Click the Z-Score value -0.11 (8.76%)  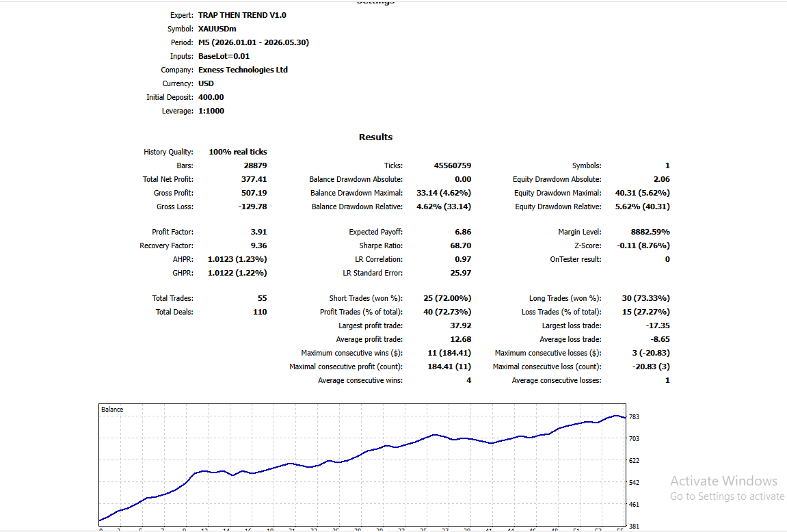click(x=643, y=245)
